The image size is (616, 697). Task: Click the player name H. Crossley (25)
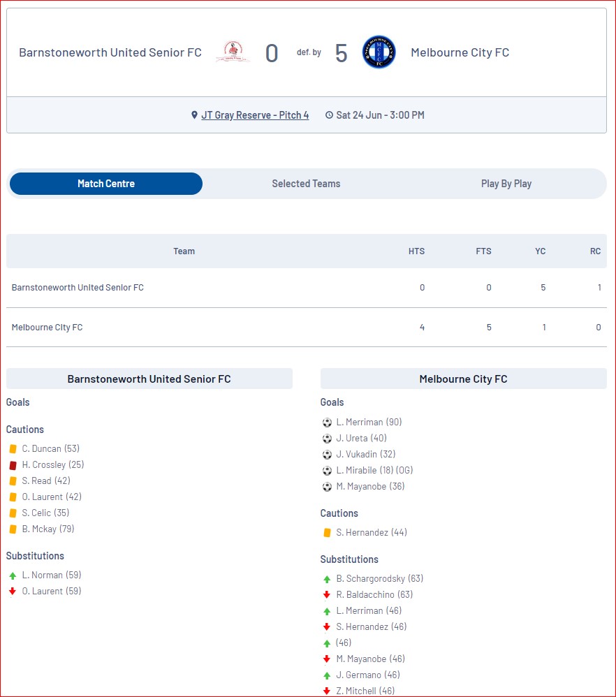click(x=53, y=465)
